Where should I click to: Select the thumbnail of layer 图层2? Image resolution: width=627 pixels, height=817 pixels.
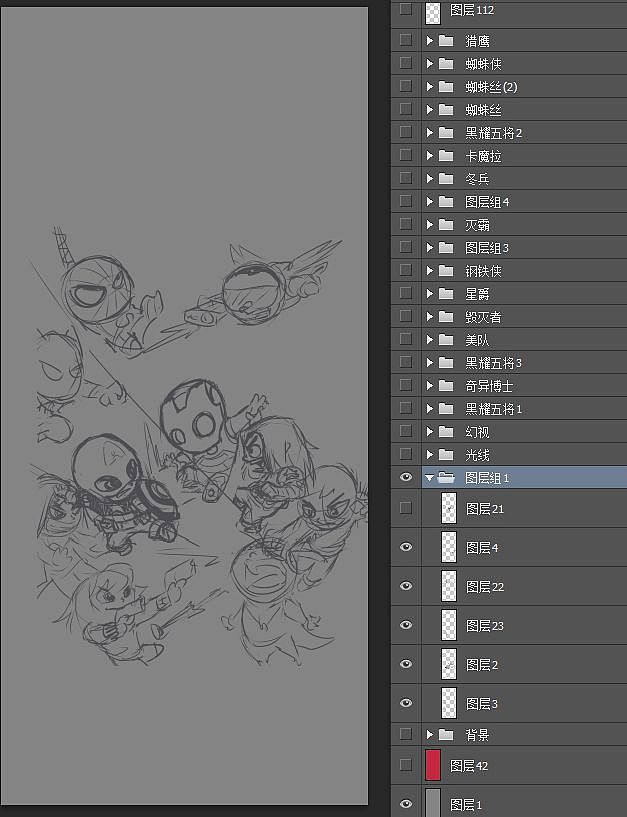(449, 664)
